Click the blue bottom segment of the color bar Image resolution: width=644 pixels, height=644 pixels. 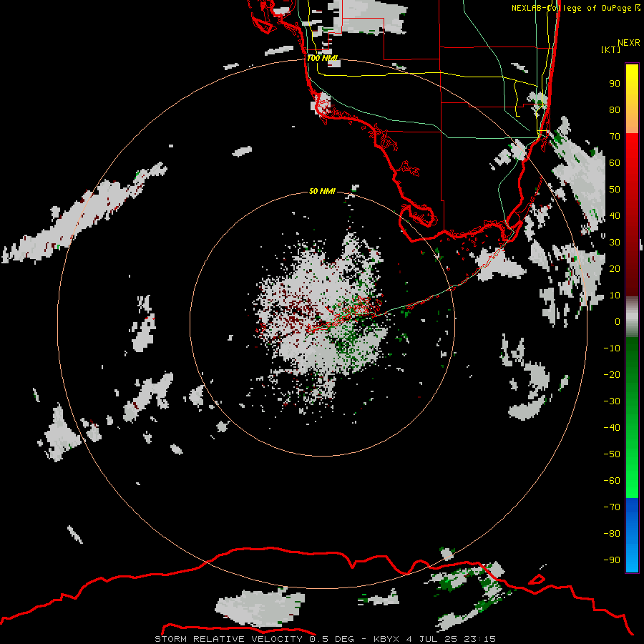click(x=632, y=535)
